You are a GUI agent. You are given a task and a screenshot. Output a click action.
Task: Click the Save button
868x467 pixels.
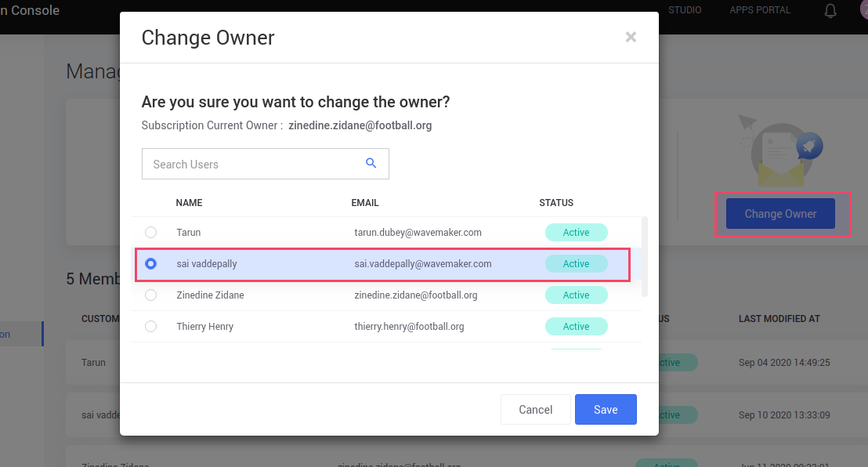coord(606,409)
